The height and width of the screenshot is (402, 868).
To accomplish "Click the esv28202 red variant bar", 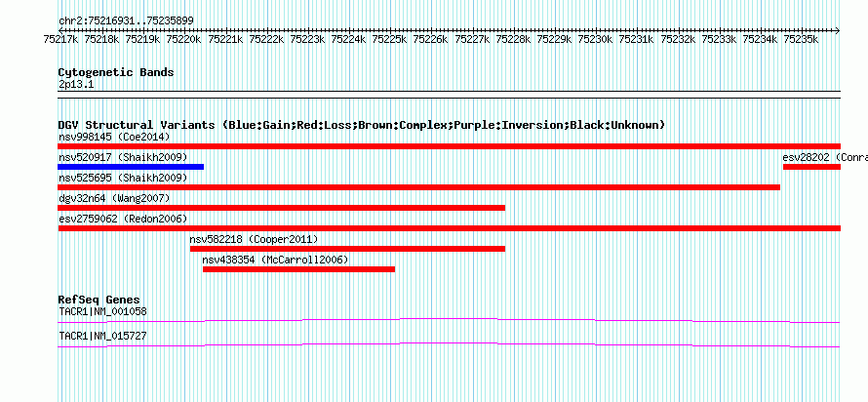I will click(x=811, y=167).
